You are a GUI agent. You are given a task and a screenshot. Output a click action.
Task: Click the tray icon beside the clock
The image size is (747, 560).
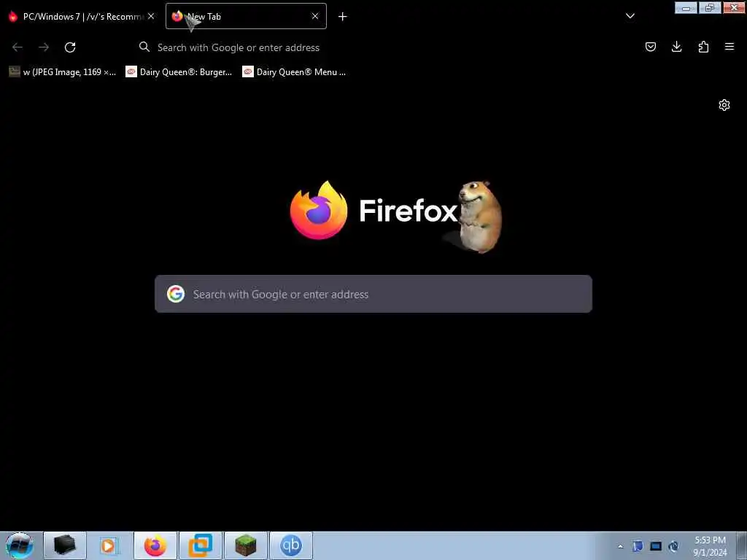coord(673,546)
